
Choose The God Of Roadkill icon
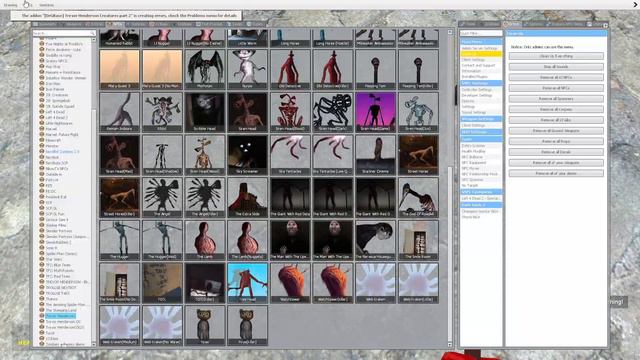tap(418, 197)
